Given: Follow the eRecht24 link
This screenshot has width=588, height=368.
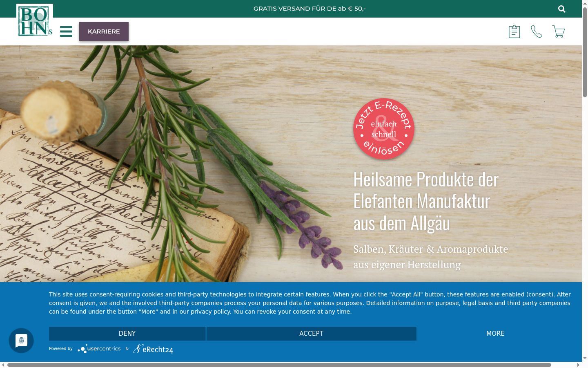Looking at the screenshot, I should pyautogui.click(x=153, y=349).
